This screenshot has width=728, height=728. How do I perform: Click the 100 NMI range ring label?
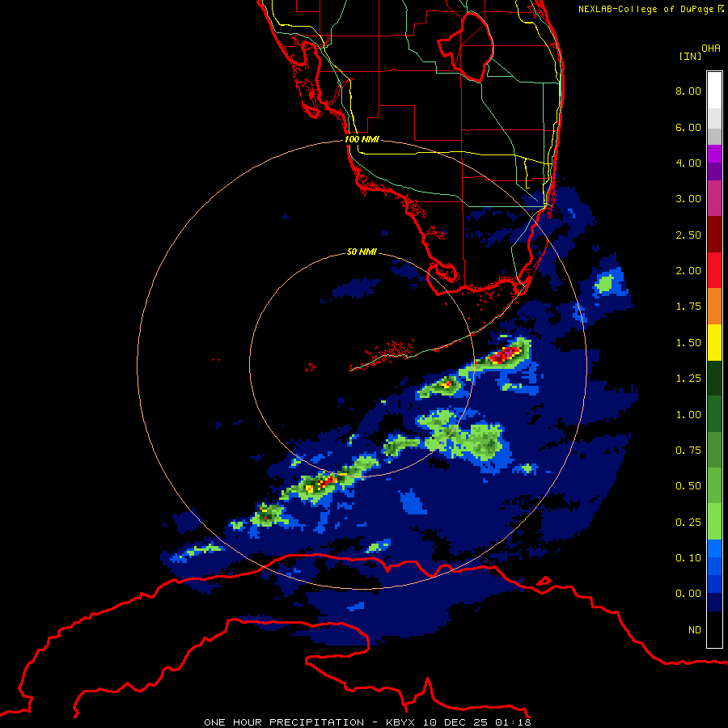pos(362,139)
